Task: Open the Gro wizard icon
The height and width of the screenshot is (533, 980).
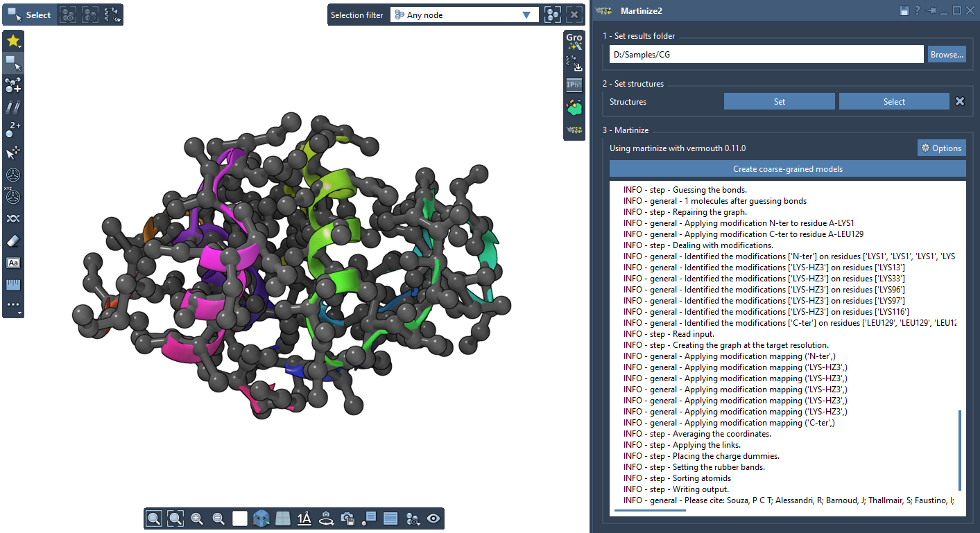Action: point(574,42)
